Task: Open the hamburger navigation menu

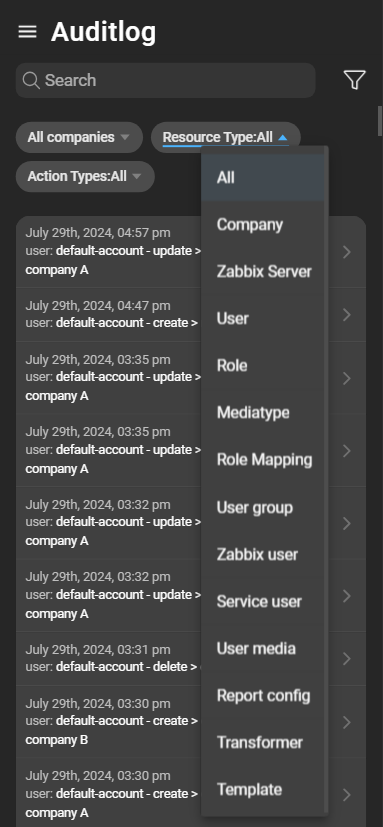Action: tap(27, 32)
